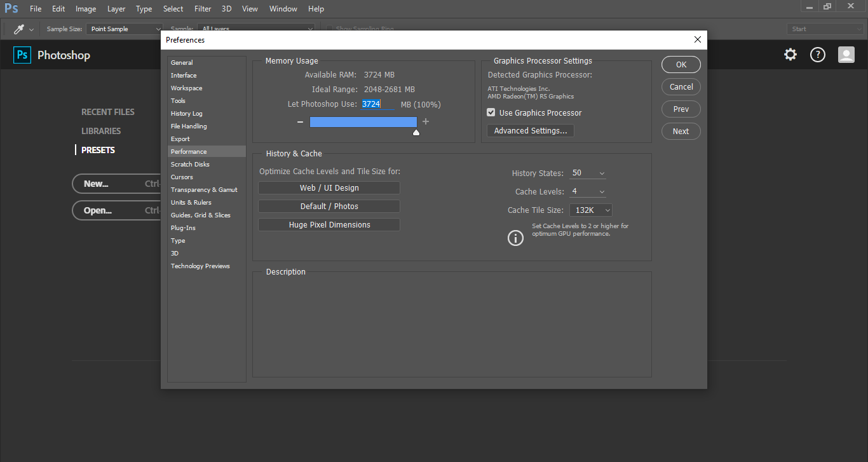The width and height of the screenshot is (868, 462).
Task: Click the Default / Photos button
Action: [x=329, y=207]
